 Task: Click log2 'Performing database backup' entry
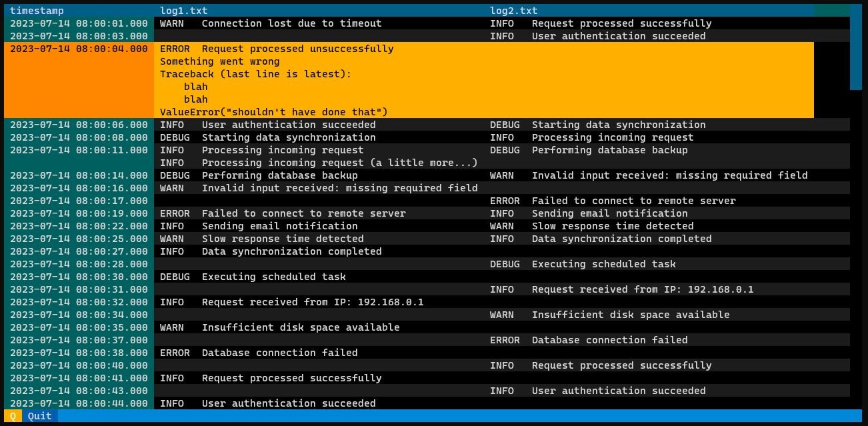[609, 150]
